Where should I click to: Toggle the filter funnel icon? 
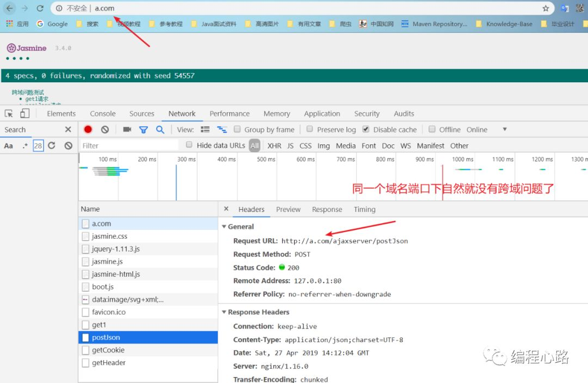(x=143, y=130)
